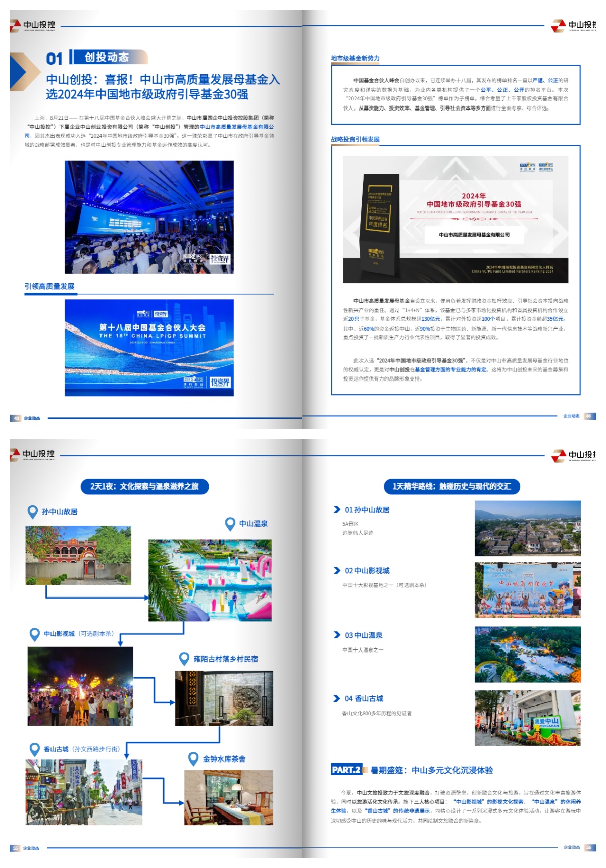Click the 1天精华路线 banner button
Viewport: 606px width, 868px height.
tap(451, 486)
